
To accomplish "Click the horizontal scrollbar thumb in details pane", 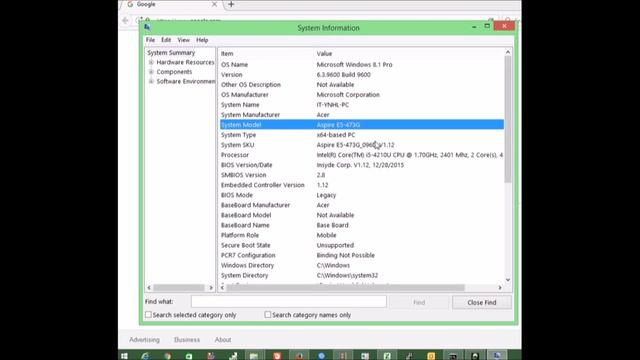I will click(345, 288).
